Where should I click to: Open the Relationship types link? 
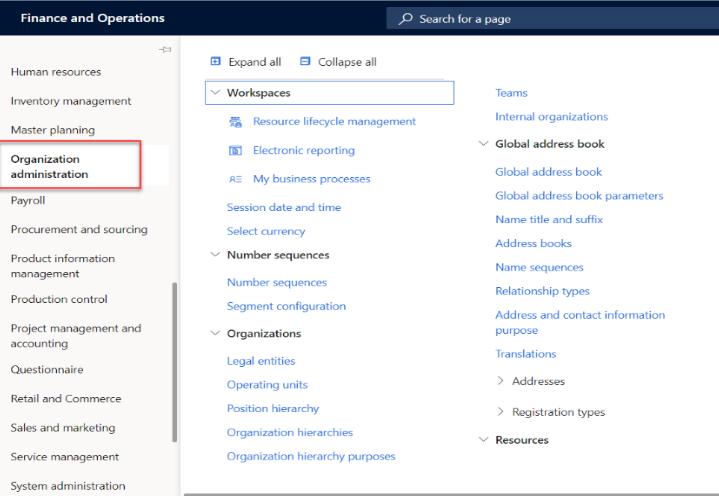coord(542,291)
